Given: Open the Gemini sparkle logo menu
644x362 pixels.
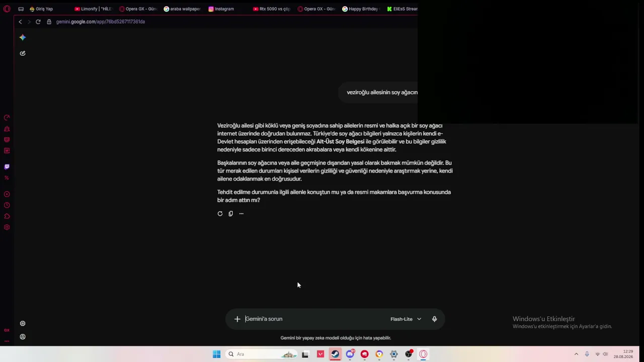Looking at the screenshot, I should click(x=23, y=37).
